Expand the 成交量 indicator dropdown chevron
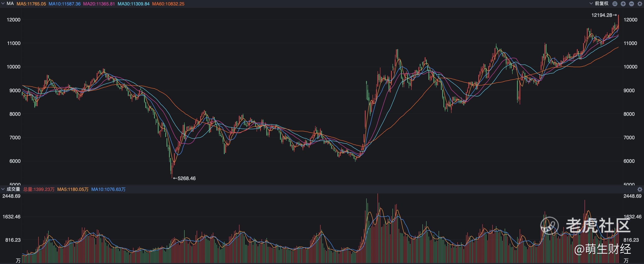The width and height of the screenshot is (644, 264). [x=3, y=189]
